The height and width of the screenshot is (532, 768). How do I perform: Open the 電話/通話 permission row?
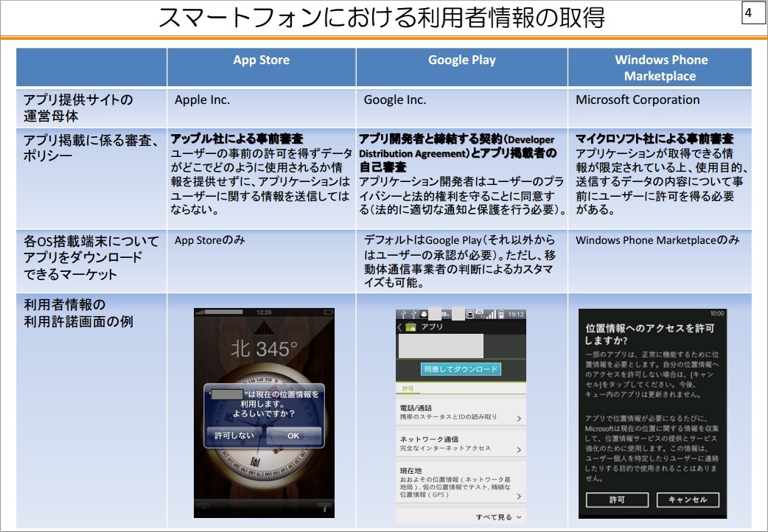(x=461, y=413)
